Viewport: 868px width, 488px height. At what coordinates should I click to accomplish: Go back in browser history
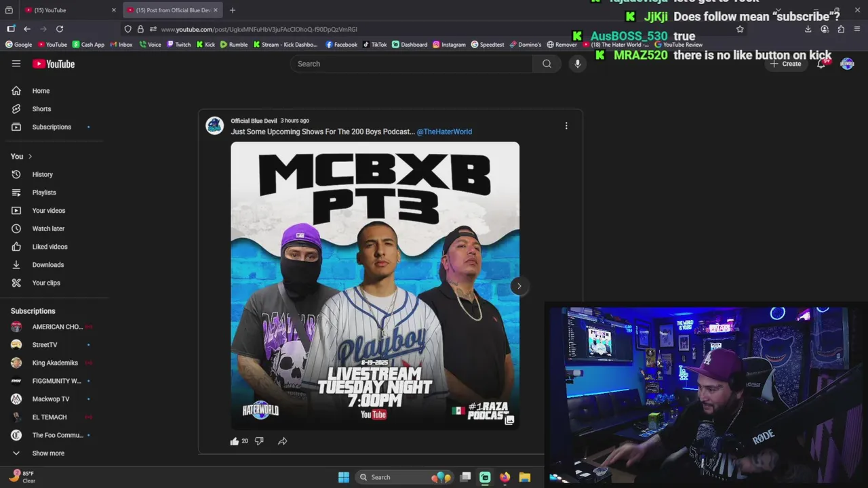click(x=27, y=29)
